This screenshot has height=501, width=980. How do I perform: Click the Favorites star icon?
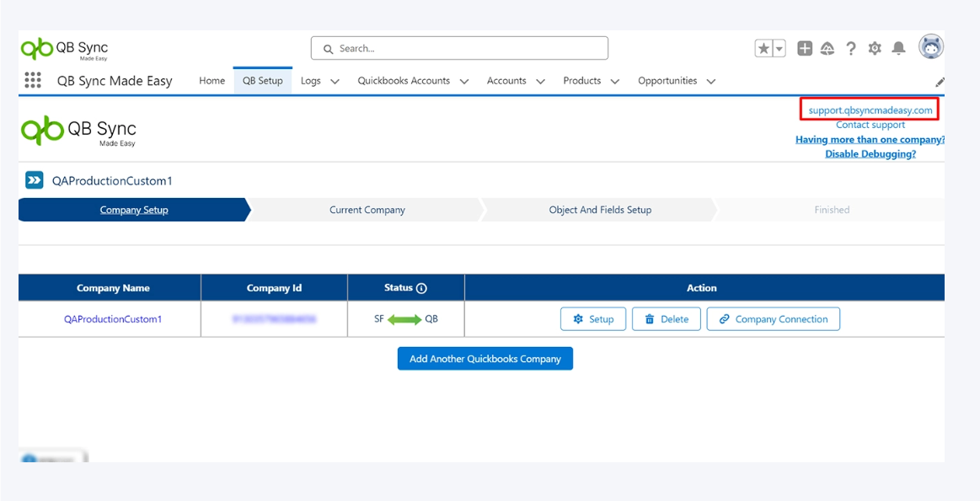pyautogui.click(x=763, y=48)
